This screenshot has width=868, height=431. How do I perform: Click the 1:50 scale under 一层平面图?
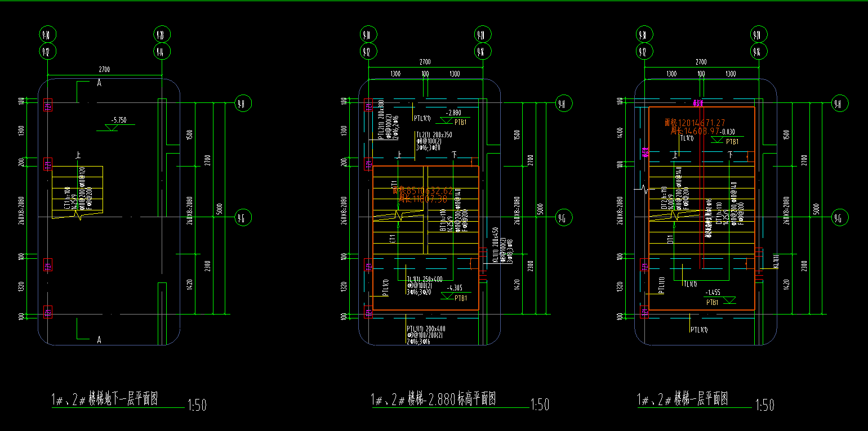765,405
